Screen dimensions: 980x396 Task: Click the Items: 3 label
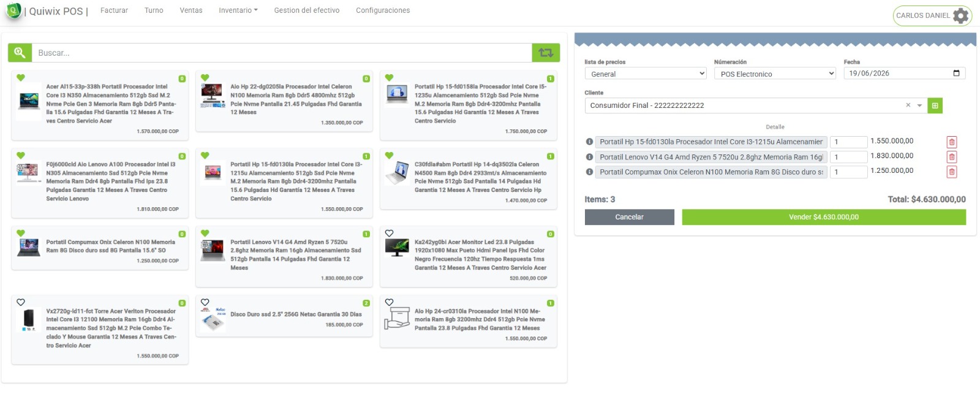click(x=600, y=199)
